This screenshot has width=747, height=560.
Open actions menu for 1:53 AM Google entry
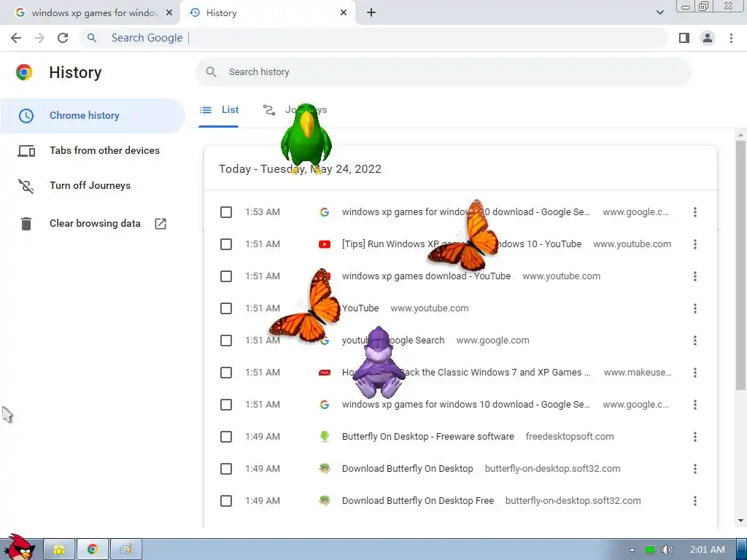[x=695, y=212]
